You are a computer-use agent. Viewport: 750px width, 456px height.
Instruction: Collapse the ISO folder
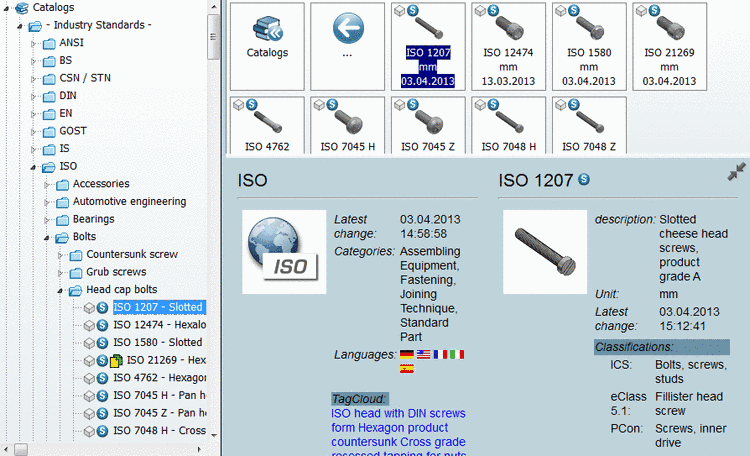[x=33, y=167]
